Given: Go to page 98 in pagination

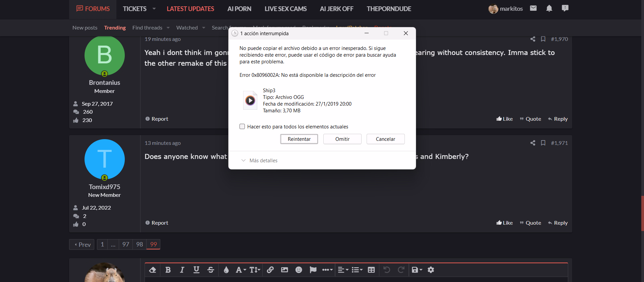Looking at the screenshot, I should (140, 244).
